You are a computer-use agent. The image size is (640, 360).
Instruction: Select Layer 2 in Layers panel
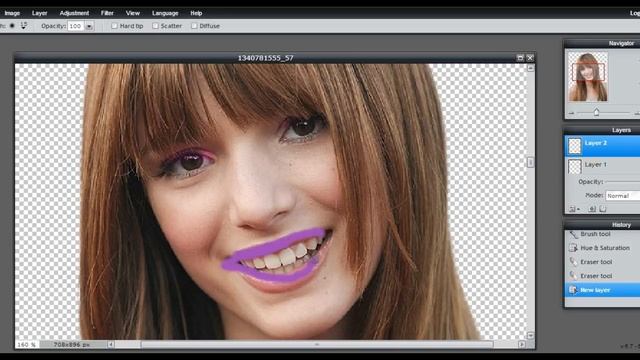[602, 146]
